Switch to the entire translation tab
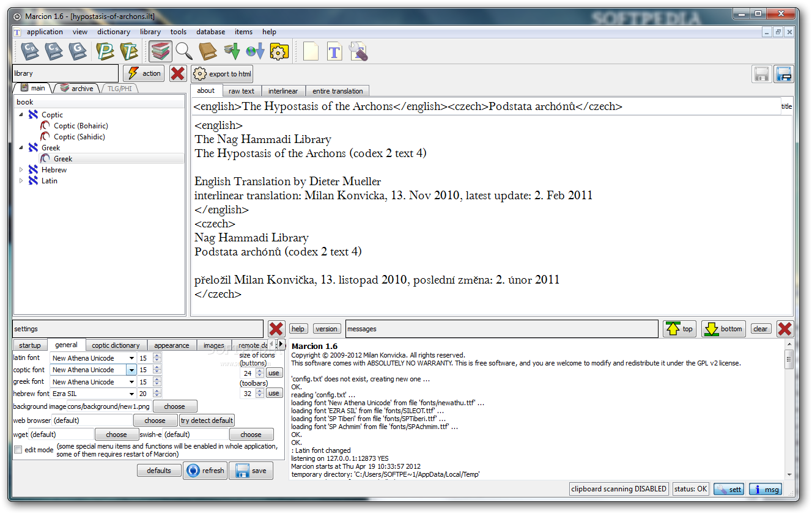Viewport: 812px width, 514px height. click(x=338, y=91)
